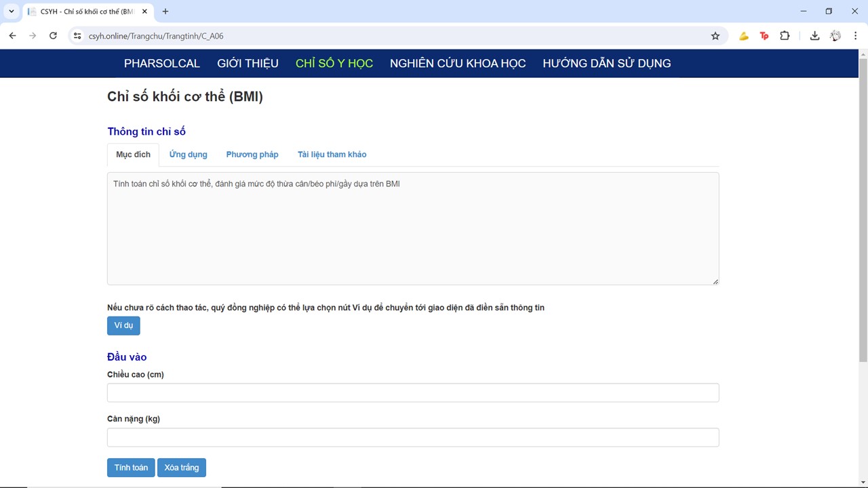Screen dimensions: 868x488
Task: Select the Mục đích tab
Action: click(x=133, y=155)
